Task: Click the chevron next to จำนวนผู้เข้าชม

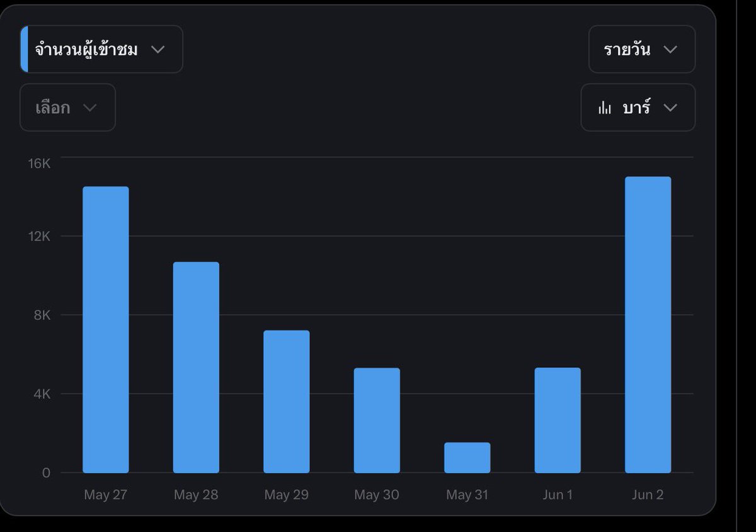Action: [158, 49]
